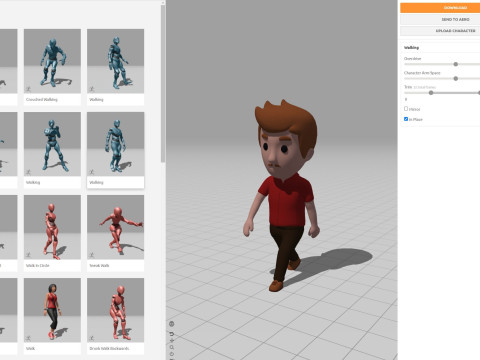Click the Trim slider start handle
The image size is (480, 360).
431,93
